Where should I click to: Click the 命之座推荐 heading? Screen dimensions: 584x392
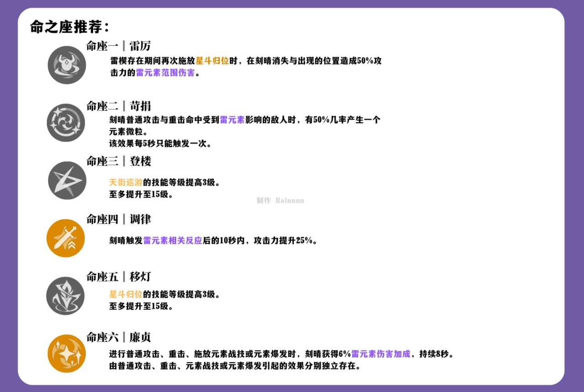70,26
